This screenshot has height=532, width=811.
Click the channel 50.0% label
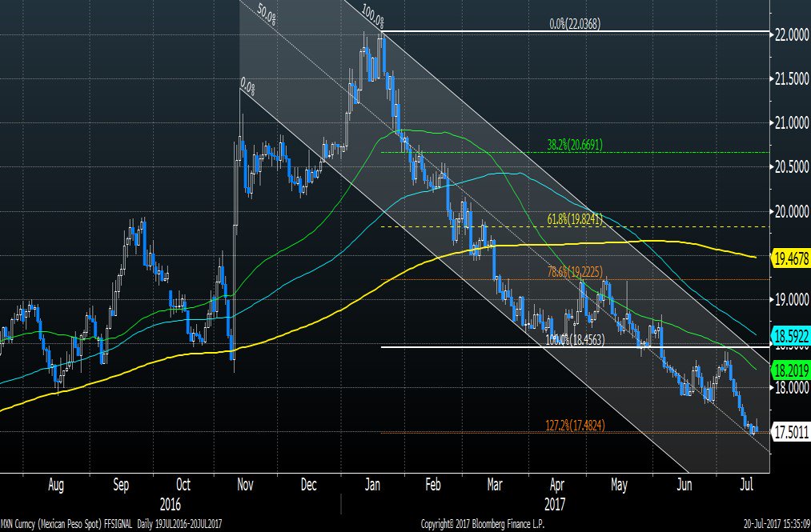(267, 15)
